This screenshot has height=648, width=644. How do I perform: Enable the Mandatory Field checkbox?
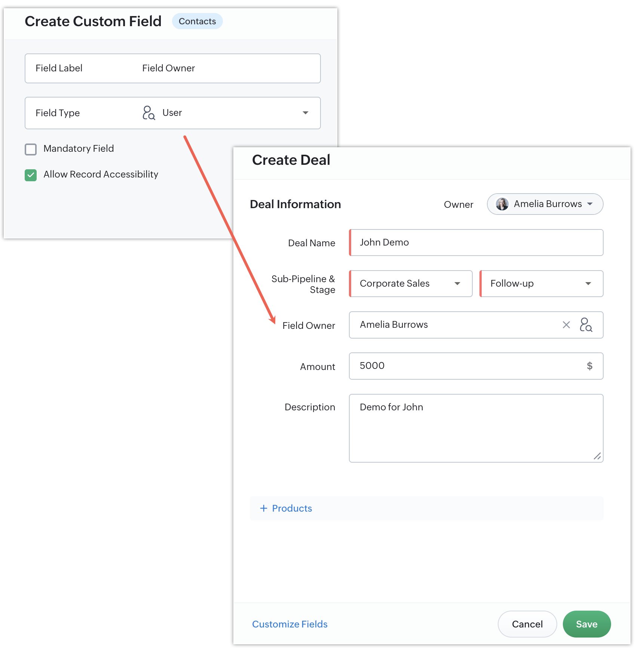(x=31, y=149)
